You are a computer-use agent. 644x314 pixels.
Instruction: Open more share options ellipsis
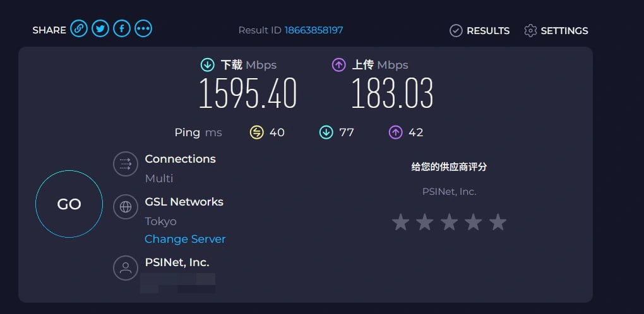coord(143,29)
